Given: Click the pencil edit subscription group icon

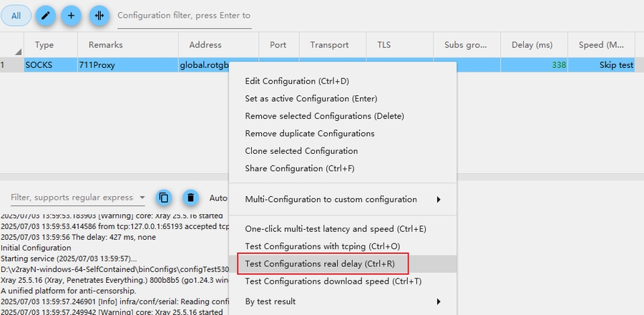Looking at the screenshot, I should pos(46,15).
